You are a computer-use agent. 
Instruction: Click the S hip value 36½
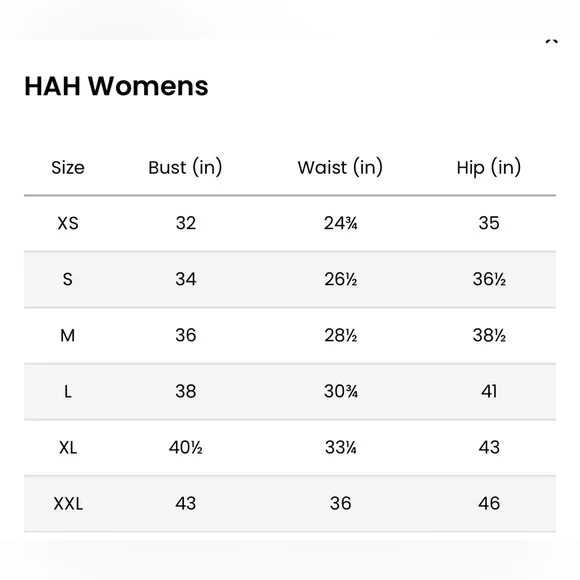(x=489, y=279)
